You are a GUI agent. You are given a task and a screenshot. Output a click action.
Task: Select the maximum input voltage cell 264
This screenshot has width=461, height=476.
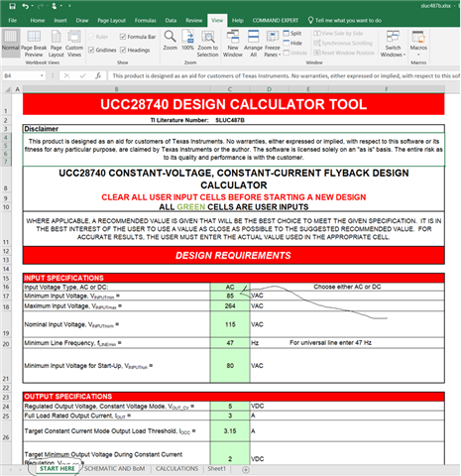click(230, 306)
